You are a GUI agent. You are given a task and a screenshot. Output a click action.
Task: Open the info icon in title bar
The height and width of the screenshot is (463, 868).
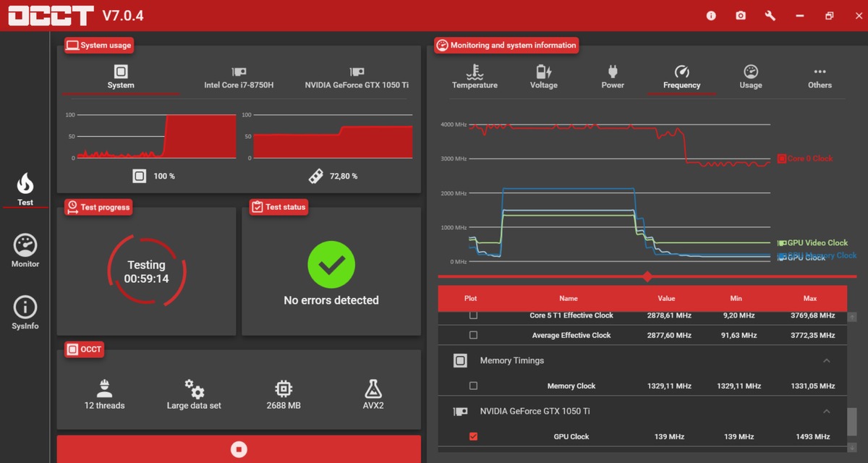click(x=711, y=15)
